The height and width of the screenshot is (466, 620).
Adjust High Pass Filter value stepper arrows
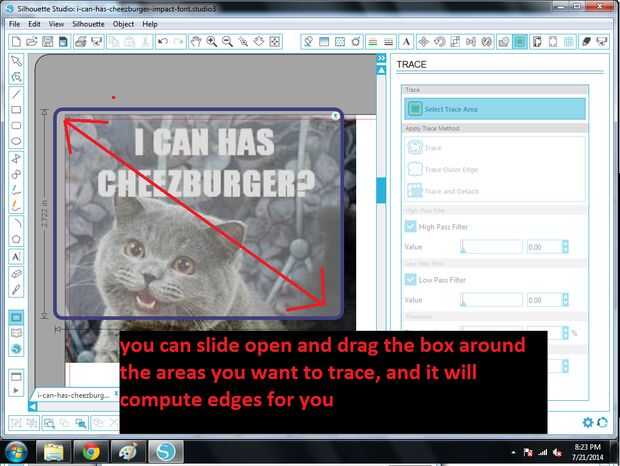point(565,247)
